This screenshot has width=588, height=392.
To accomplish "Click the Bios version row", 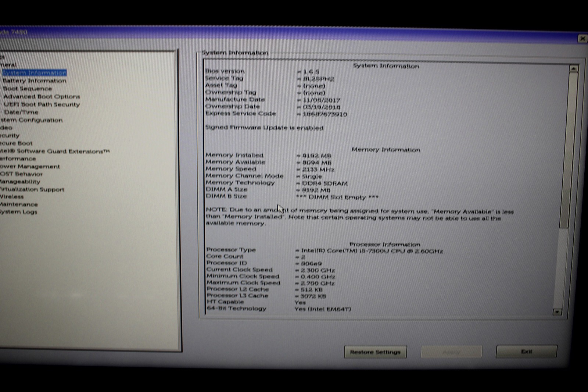I will pyautogui.click(x=262, y=71).
